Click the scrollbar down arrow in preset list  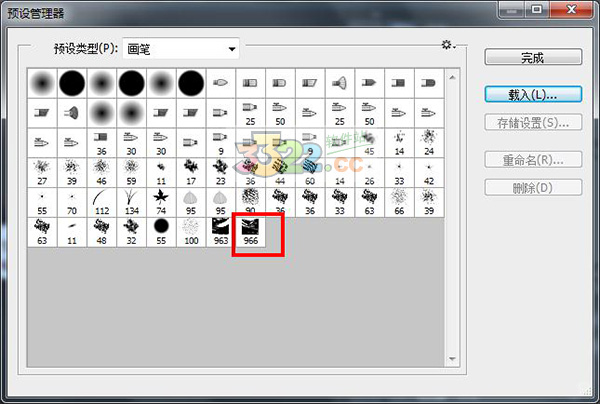click(453, 359)
